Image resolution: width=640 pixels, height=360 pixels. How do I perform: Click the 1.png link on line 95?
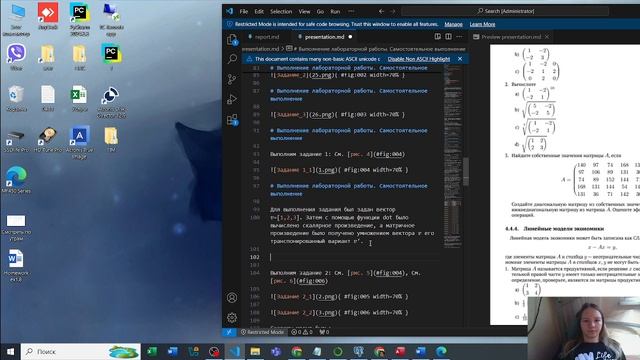[327, 170]
